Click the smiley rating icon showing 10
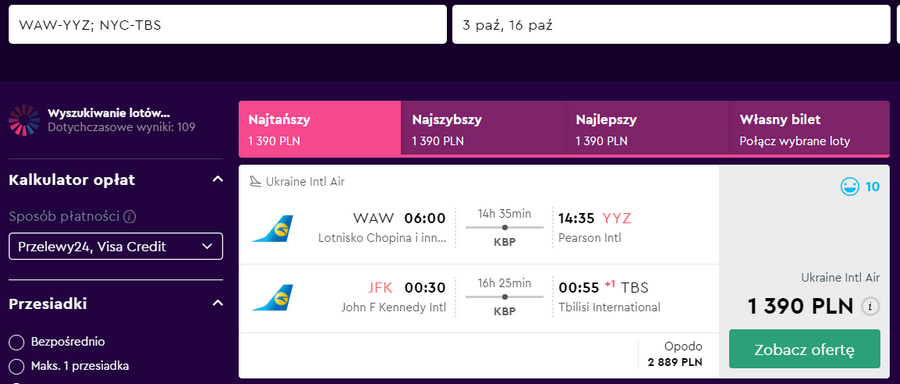The height and width of the screenshot is (384, 900). 849,187
